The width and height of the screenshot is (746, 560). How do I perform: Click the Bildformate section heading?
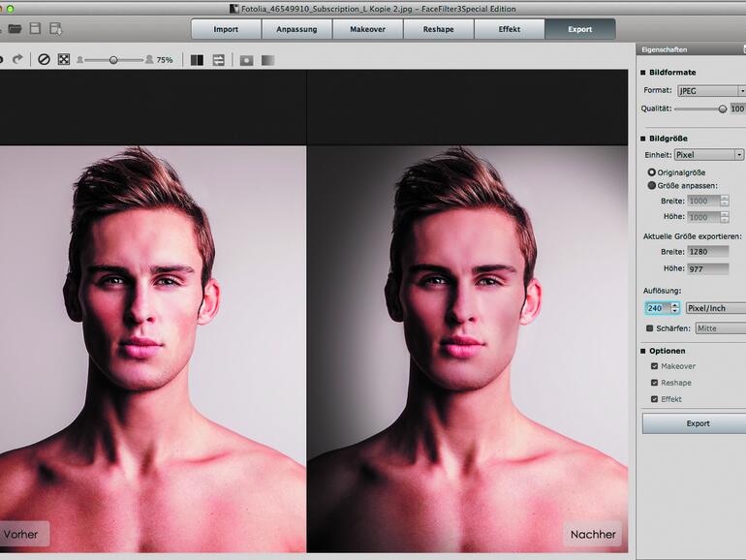(672, 73)
